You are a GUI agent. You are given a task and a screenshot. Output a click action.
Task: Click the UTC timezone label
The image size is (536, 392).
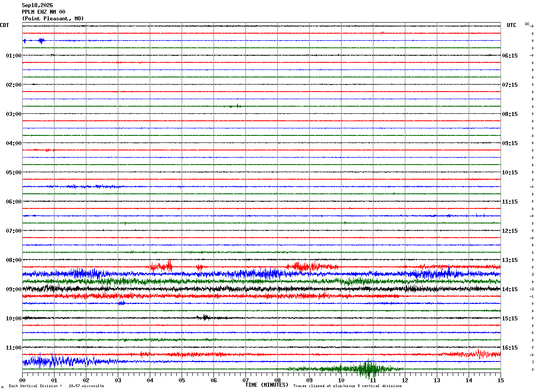[x=512, y=25]
